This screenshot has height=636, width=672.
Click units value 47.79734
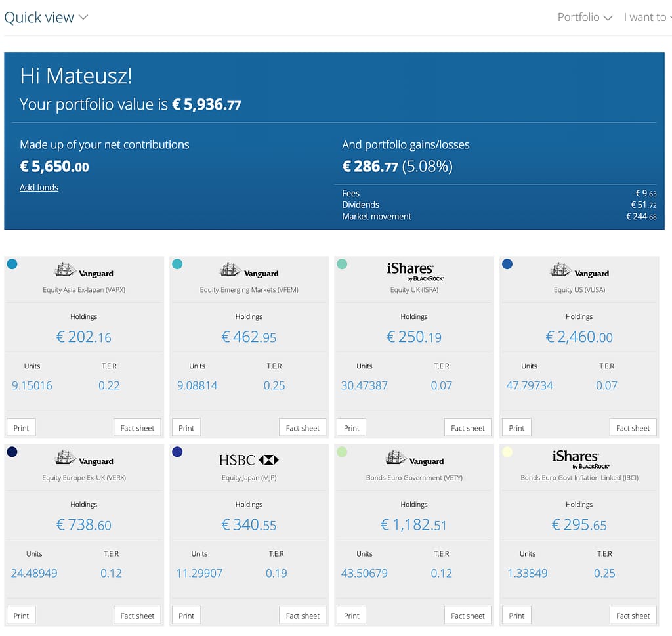point(530,385)
